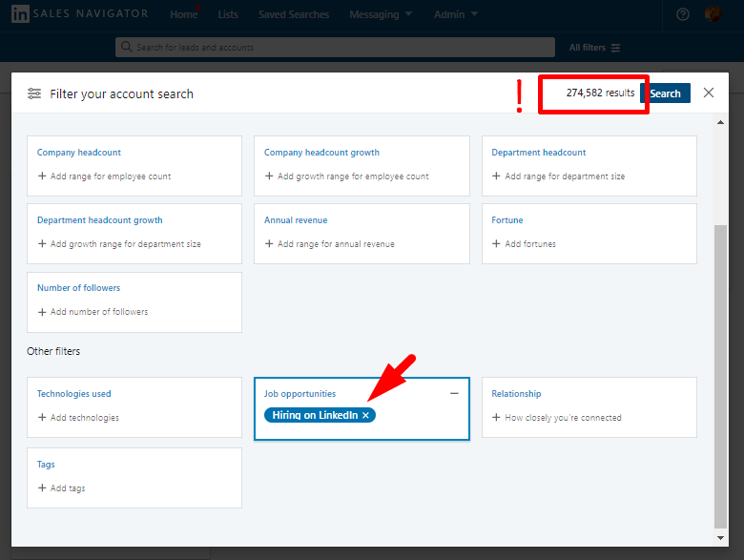Viewport: 744px width, 560px height.
Task: Click the scrollbar down arrow
Action: tap(720, 538)
